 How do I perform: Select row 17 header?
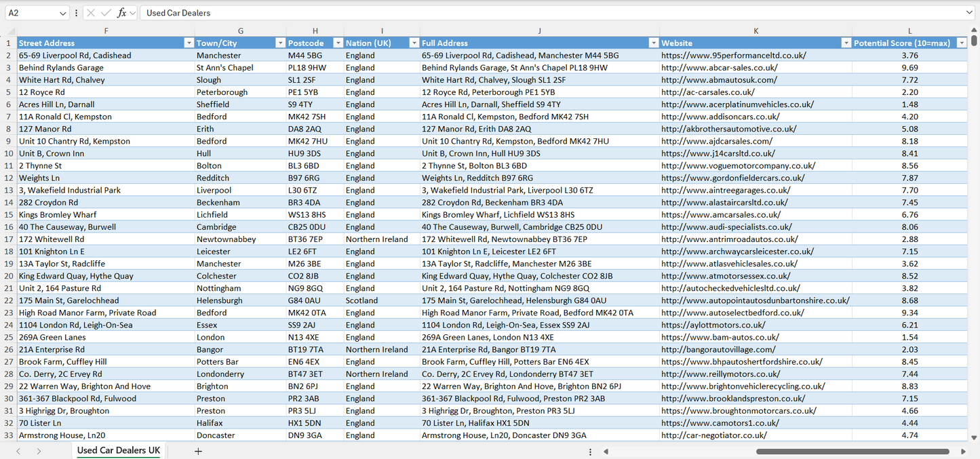(9, 239)
